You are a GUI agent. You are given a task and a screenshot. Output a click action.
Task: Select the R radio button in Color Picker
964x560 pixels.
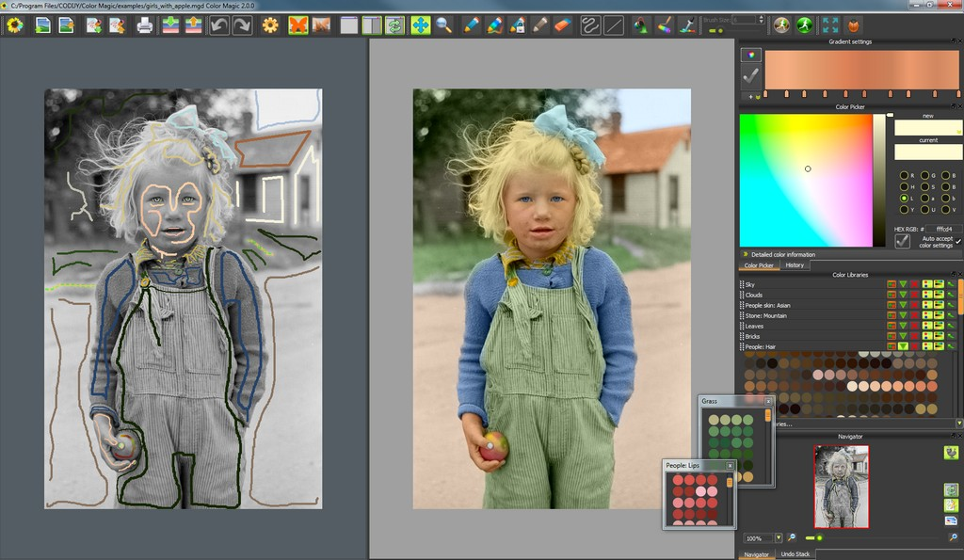coord(903,175)
